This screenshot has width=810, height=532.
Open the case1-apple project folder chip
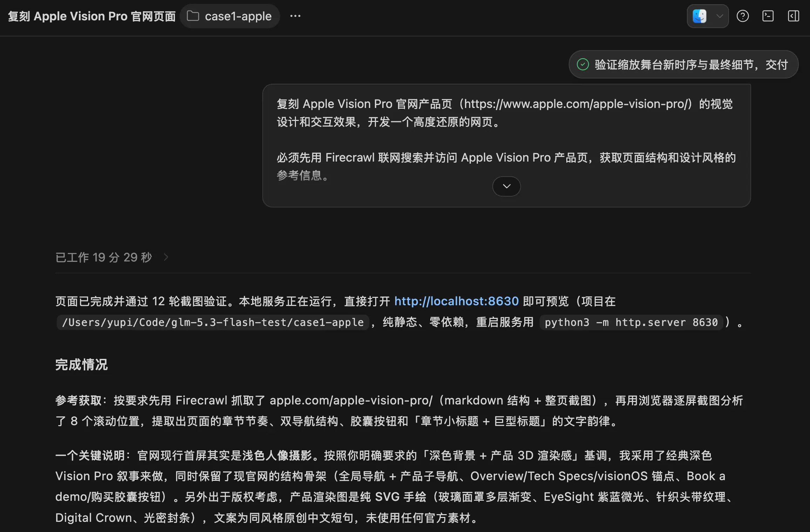tap(230, 16)
